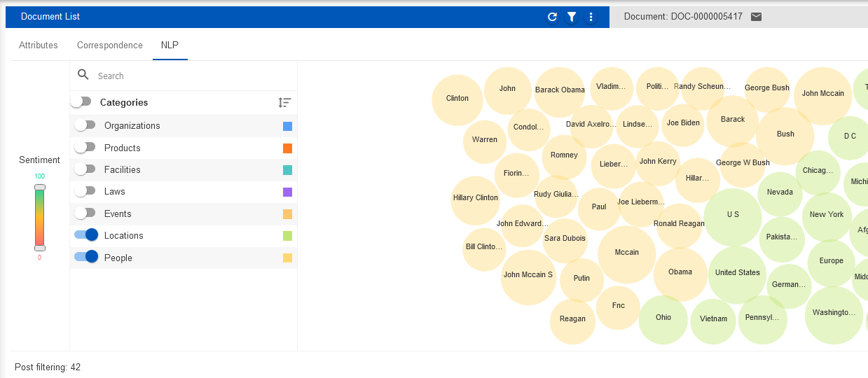Click the search magnifier icon
868x378 pixels.
pos(83,75)
